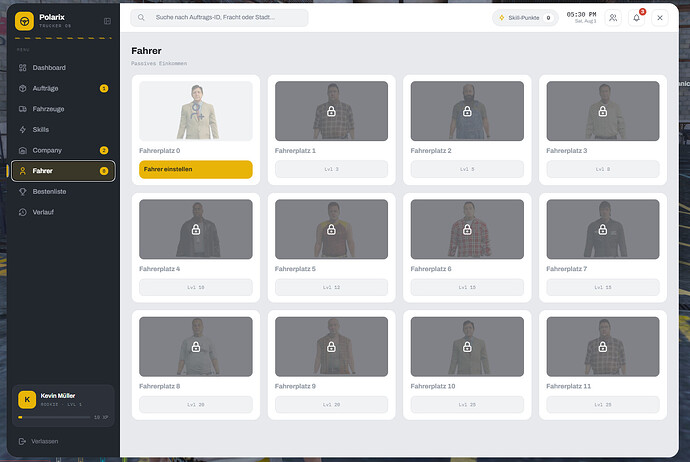Viewport: 690px width, 462px height.
Task: Click the lock icon on Fahrerplatz 1
Action: 331,111
